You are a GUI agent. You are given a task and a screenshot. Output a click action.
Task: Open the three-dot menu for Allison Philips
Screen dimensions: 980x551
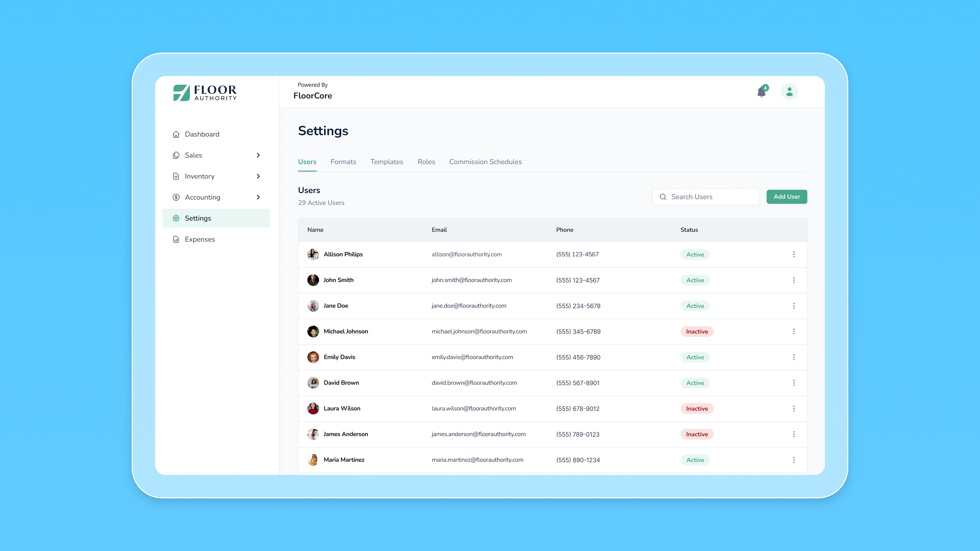[794, 254]
